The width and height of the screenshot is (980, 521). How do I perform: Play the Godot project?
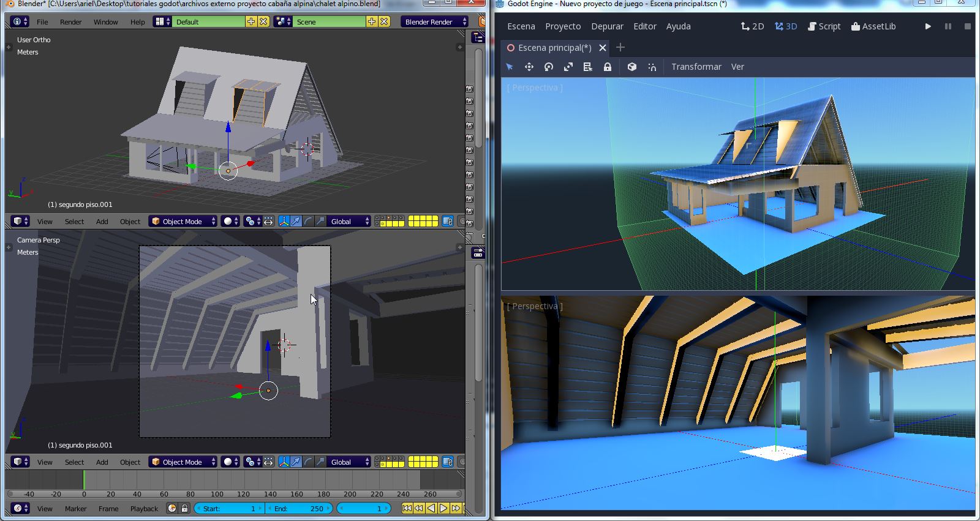[x=928, y=26]
